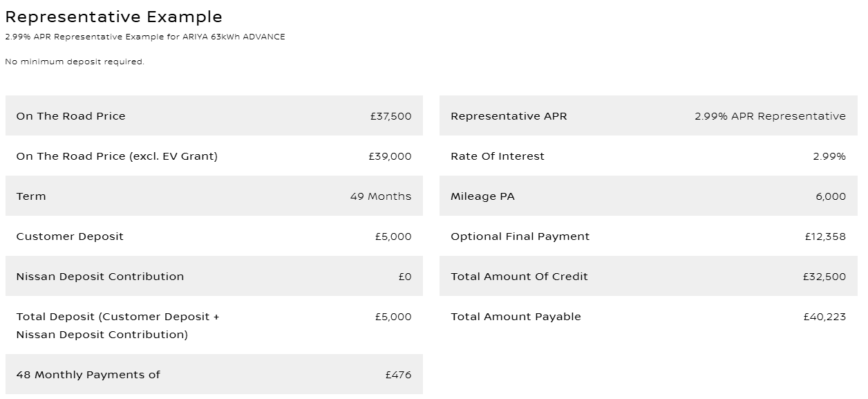Click the Mileage PA 6,000 value
The height and width of the screenshot is (399, 868).
tap(830, 196)
